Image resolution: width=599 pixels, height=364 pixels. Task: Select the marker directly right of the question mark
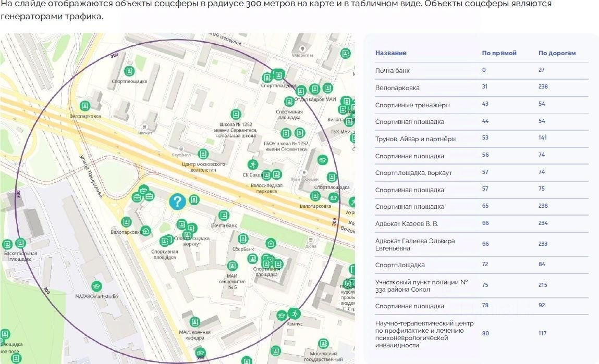point(194,199)
